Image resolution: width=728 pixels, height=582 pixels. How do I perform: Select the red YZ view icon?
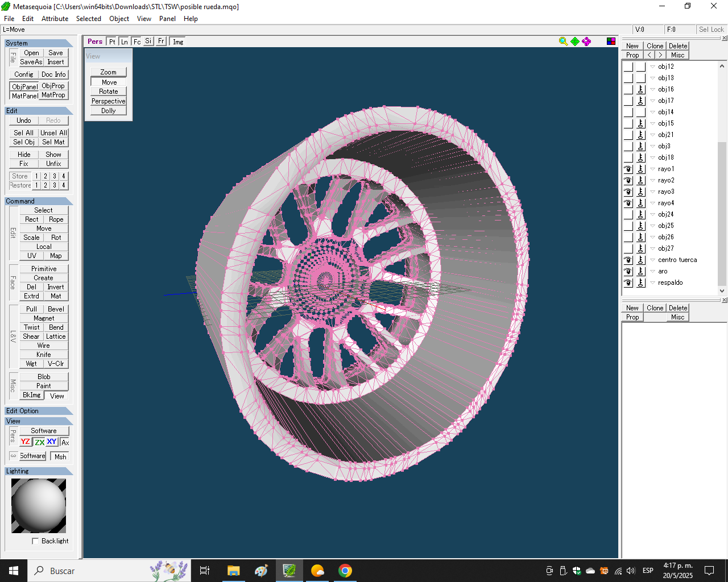(26, 442)
